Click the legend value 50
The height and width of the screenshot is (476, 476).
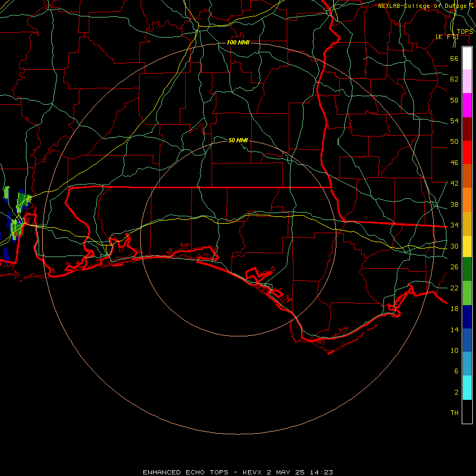[454, 141]
